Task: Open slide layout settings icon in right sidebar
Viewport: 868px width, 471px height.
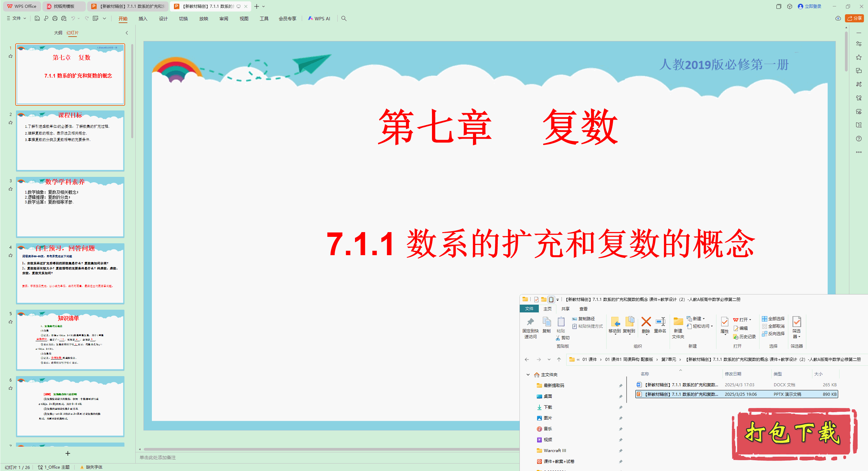Action: tap(859, 43)
